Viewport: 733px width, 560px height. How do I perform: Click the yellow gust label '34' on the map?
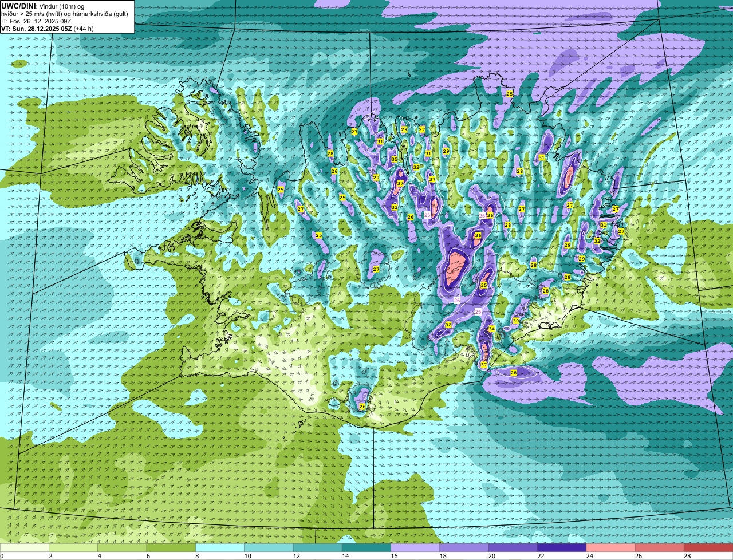pyautogui.click(x=491, y=329)
